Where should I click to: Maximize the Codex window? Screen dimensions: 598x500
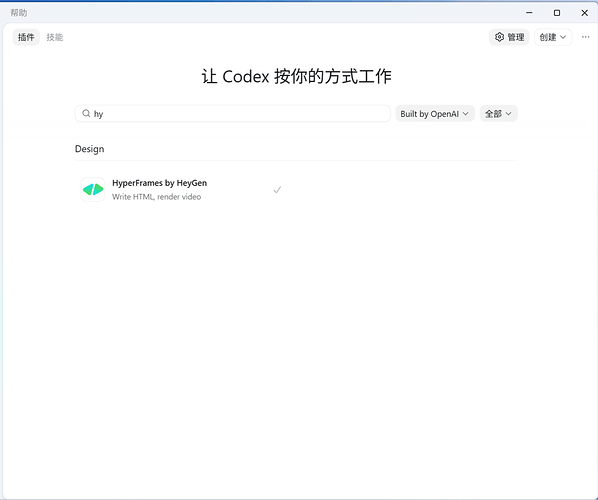pyautogui.click(x=557, y=13)
